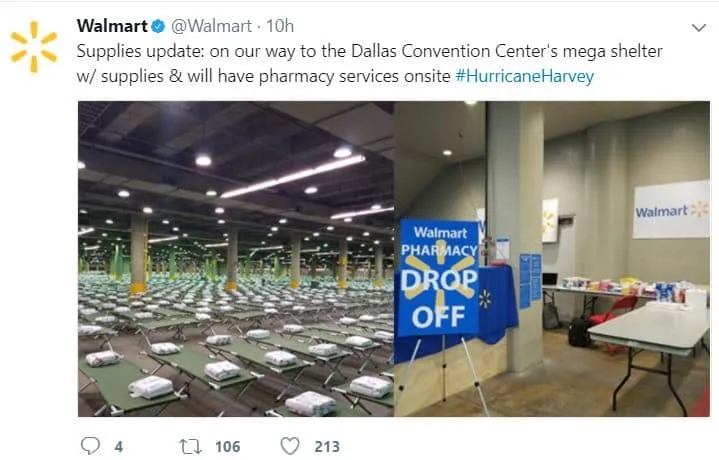Viewport: 719px width, 460px height.
Task: Like the tweet with heart icon
Action: pos(290,446)
